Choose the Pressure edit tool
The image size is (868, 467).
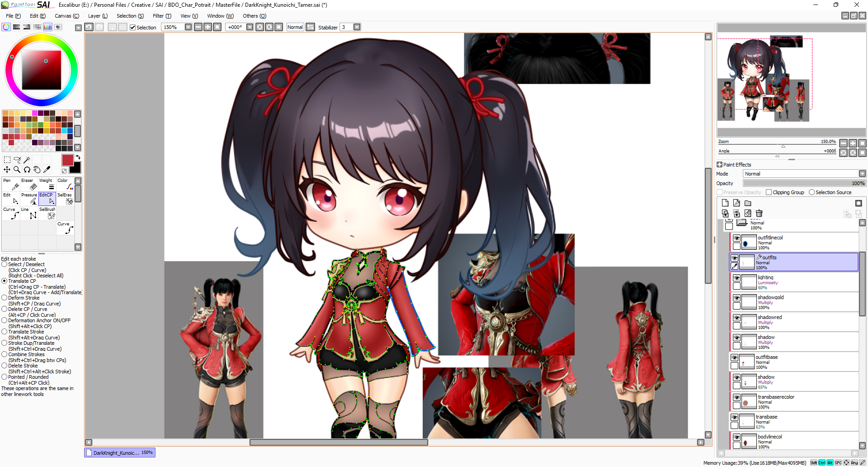(29, 199)
